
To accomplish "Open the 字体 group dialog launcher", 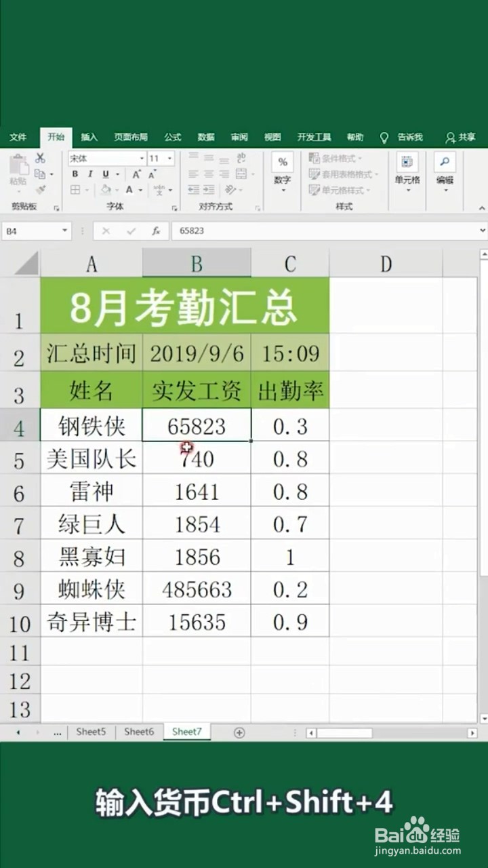I will tap(175, 208).
